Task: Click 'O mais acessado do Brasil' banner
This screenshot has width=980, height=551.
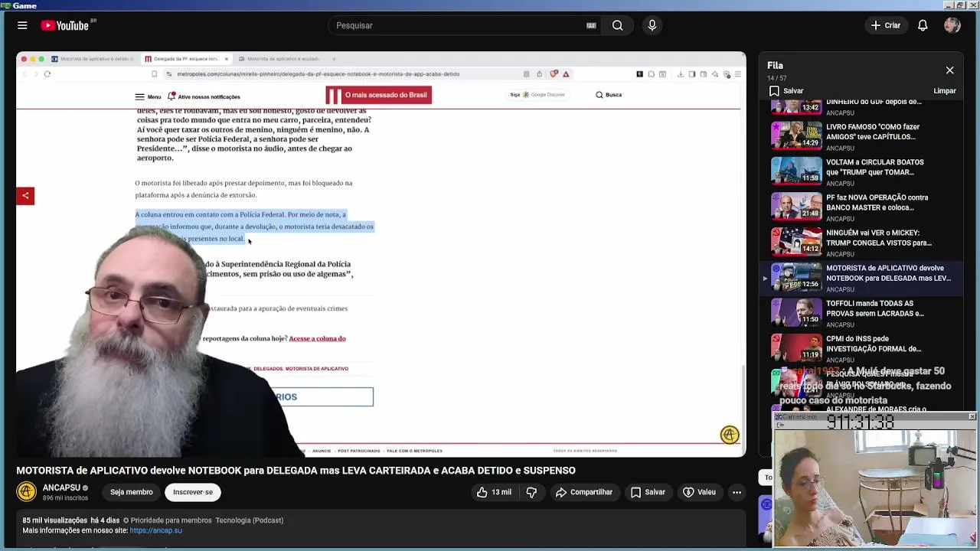Action: (379, 95)
